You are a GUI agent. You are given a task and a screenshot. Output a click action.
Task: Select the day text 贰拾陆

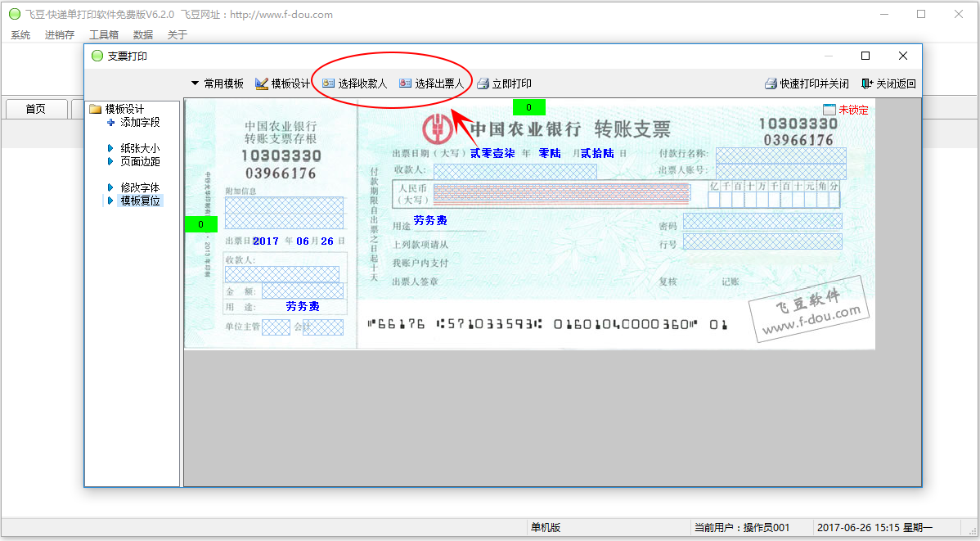[x=597, y=153]
